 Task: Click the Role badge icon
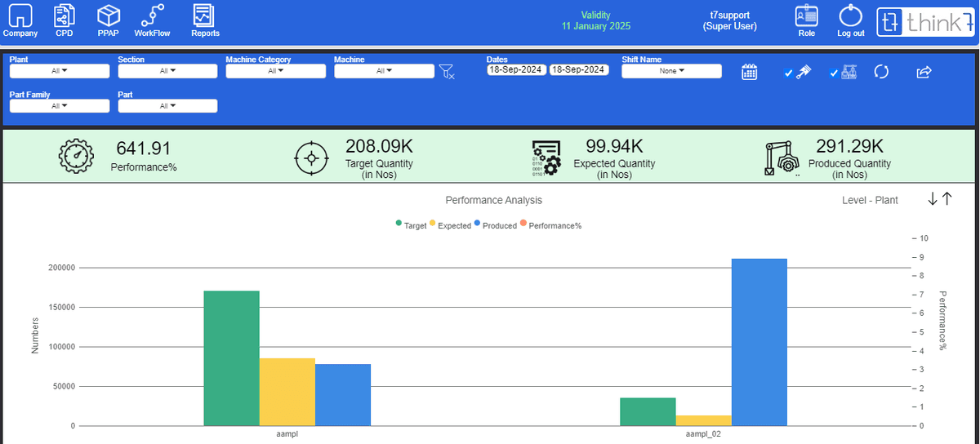pyautogui.click(x=806, y=17)
